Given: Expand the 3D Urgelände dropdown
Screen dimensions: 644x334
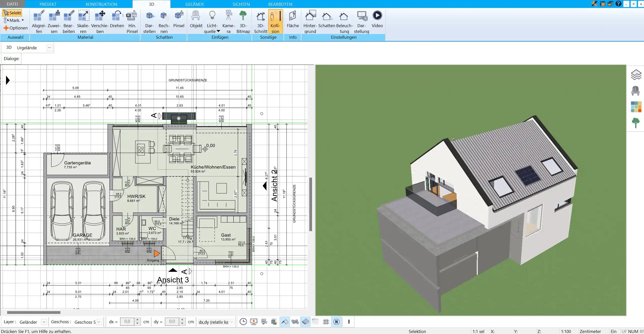Looking at the screenshot, I should (49, 48).
